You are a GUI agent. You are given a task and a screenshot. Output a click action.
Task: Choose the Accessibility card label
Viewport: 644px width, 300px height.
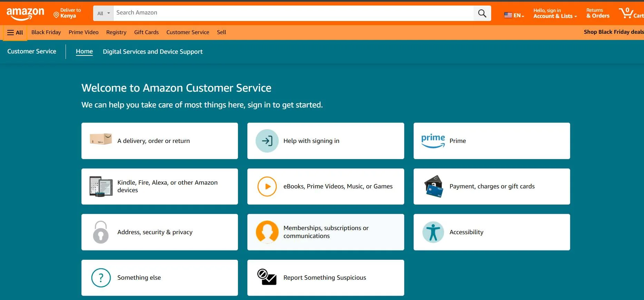466,232
